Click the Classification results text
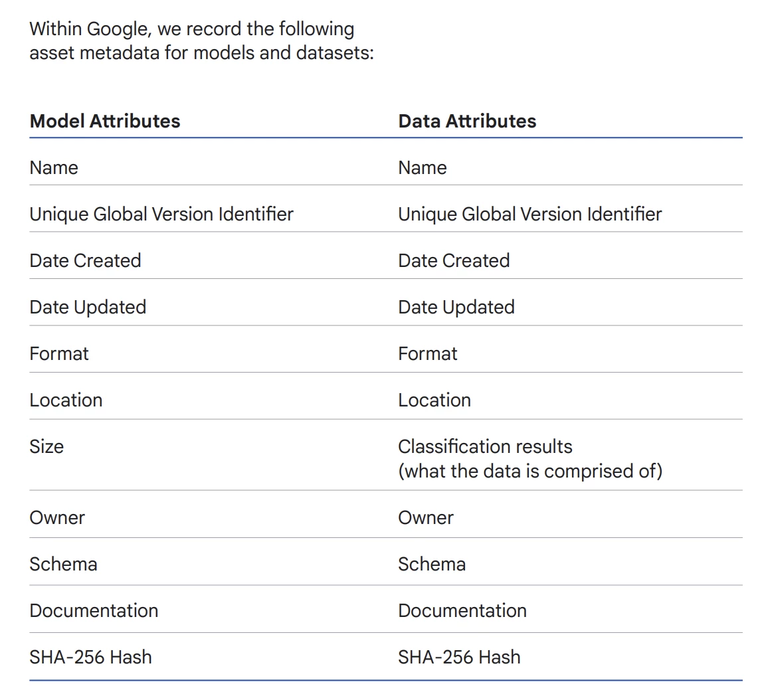 (x=485, y=447)
